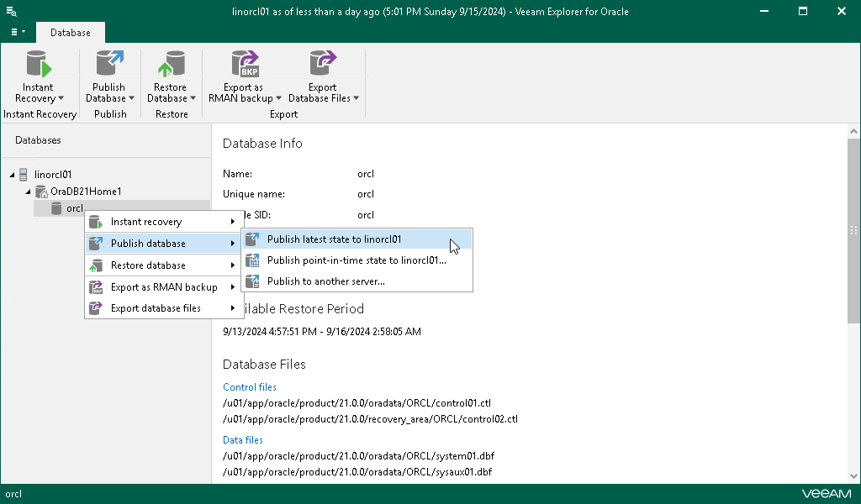The height and width of the screenshot is (504, 861).
Task: Click the Database Files heading
Action: [264, 365]
